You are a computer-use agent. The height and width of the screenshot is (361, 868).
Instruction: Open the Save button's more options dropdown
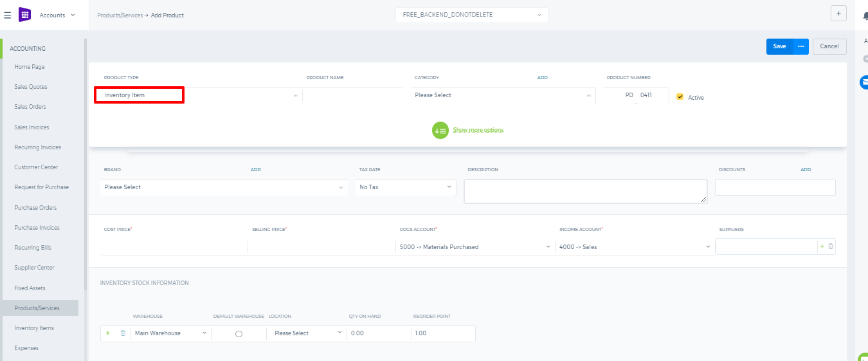coord(801,46)
